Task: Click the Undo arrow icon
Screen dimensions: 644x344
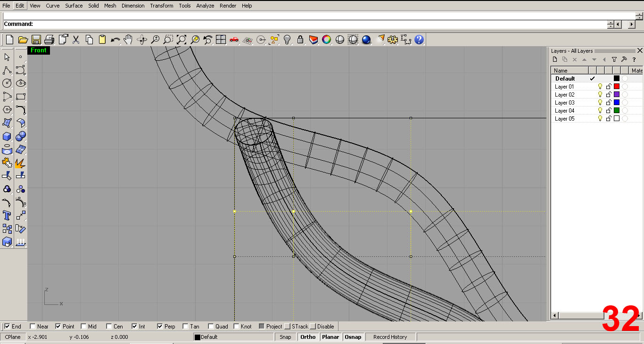Action: pos(115,40)
